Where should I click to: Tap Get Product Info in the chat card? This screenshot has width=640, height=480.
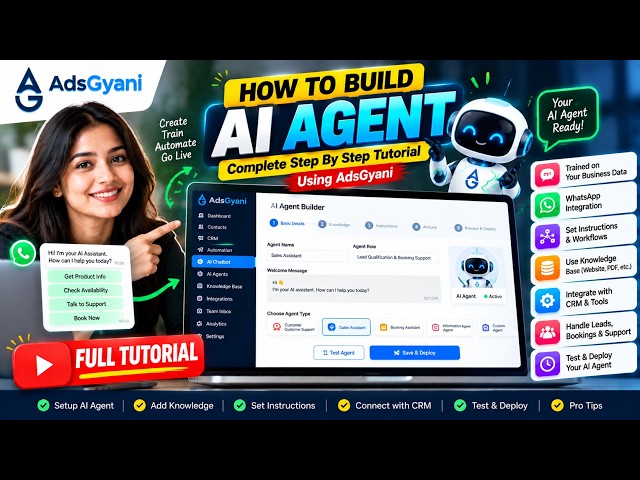point(85,276)
